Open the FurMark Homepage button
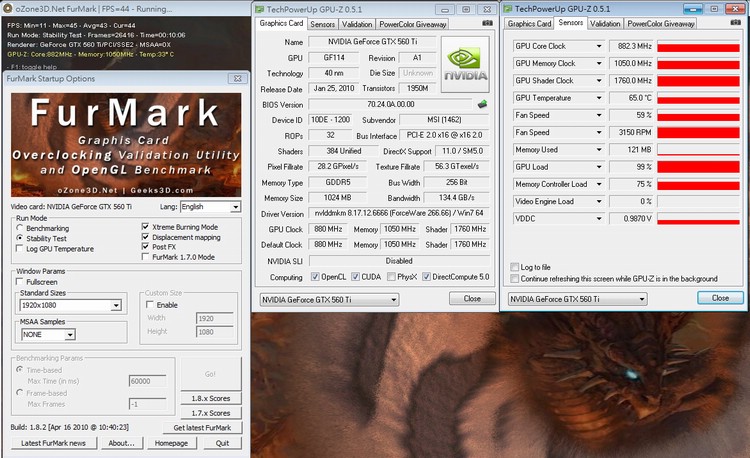This screenshot has width=750, height=458. 171,443
